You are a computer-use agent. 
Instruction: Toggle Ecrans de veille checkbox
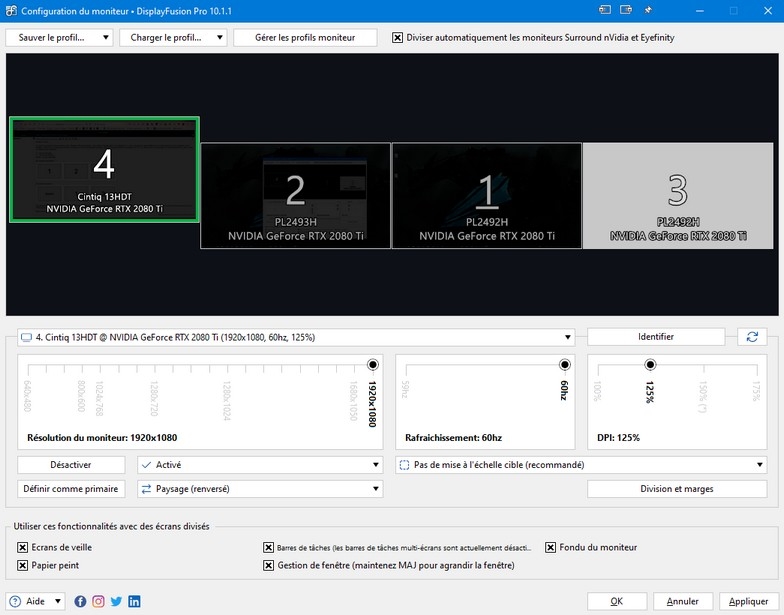pos(22,548)
